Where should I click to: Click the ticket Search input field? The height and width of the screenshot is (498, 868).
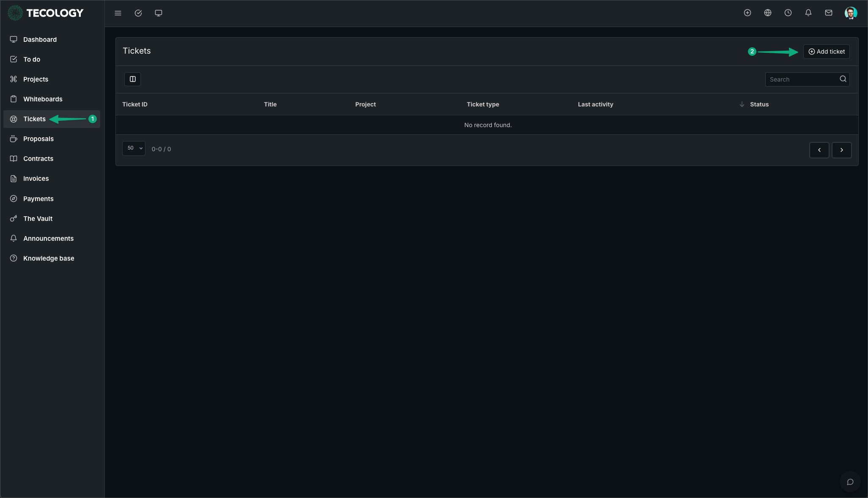[801, 79]
